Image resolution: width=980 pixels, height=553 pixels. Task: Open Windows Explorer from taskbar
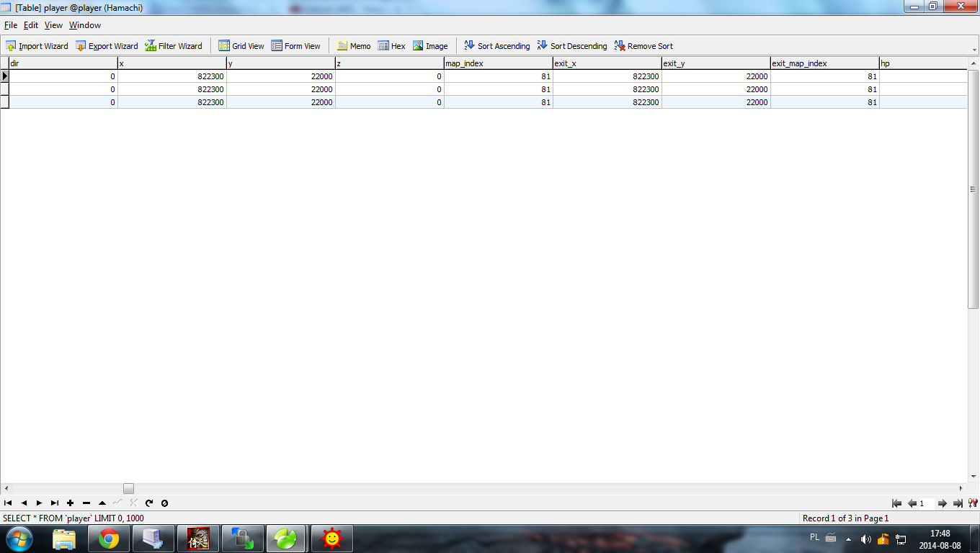pyautogui.click(x=64, y=539)
